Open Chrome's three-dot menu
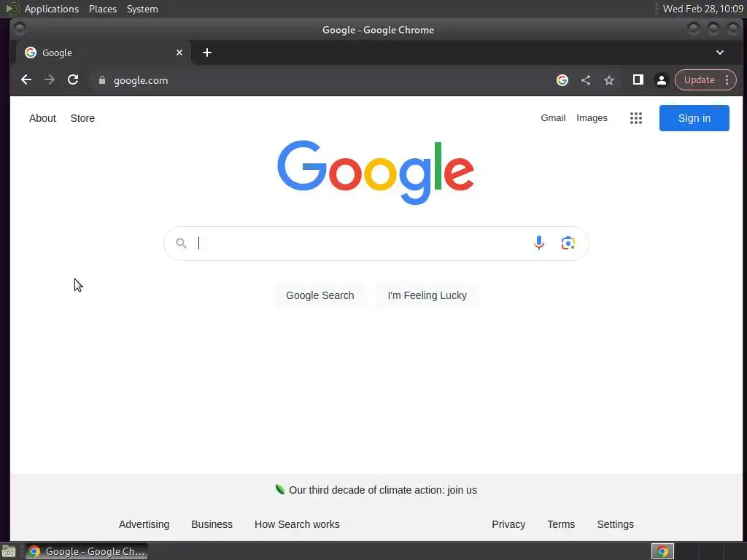This screenshot has width=747, height=560. point(727,80)
